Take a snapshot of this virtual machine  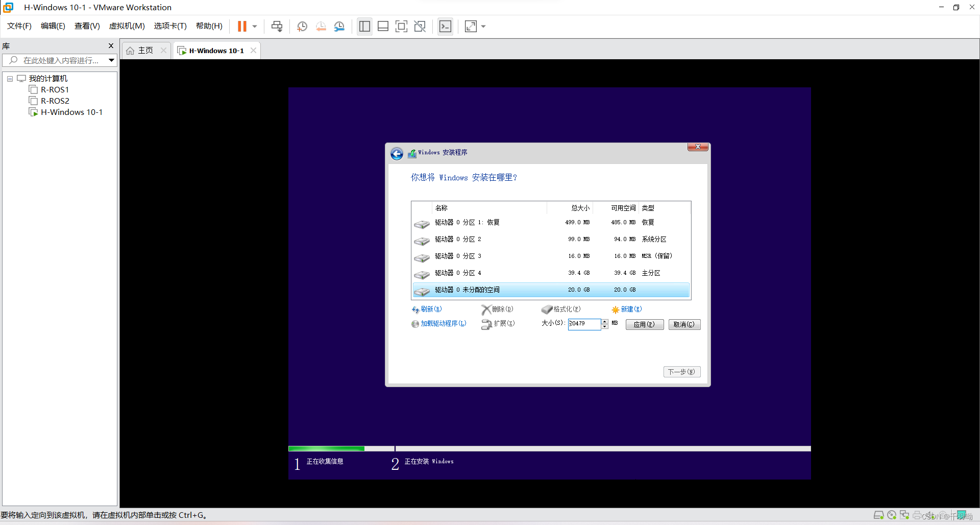coord(302,26)
